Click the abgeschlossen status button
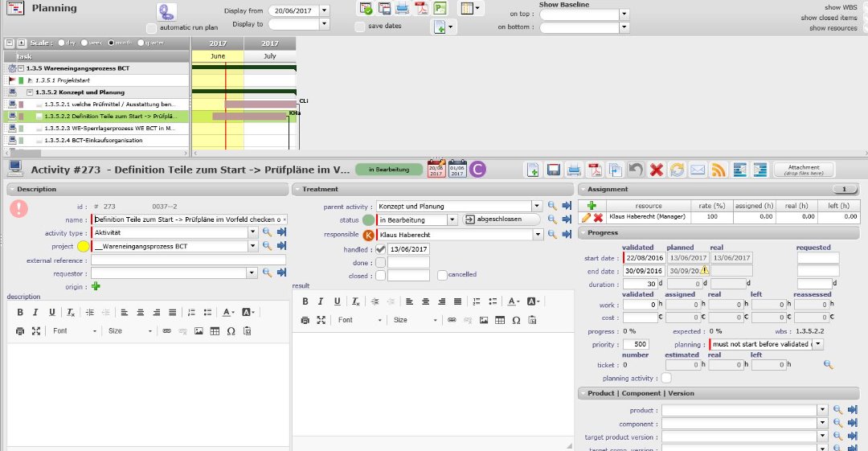Screen dimensions: 868x451 [493, 219]
